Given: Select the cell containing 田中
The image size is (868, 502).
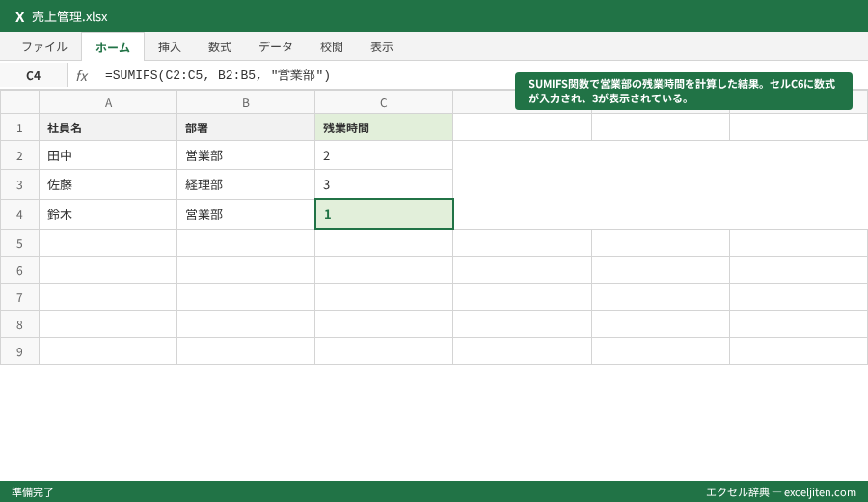Looking at the screenshot, I should coord(108,155).
